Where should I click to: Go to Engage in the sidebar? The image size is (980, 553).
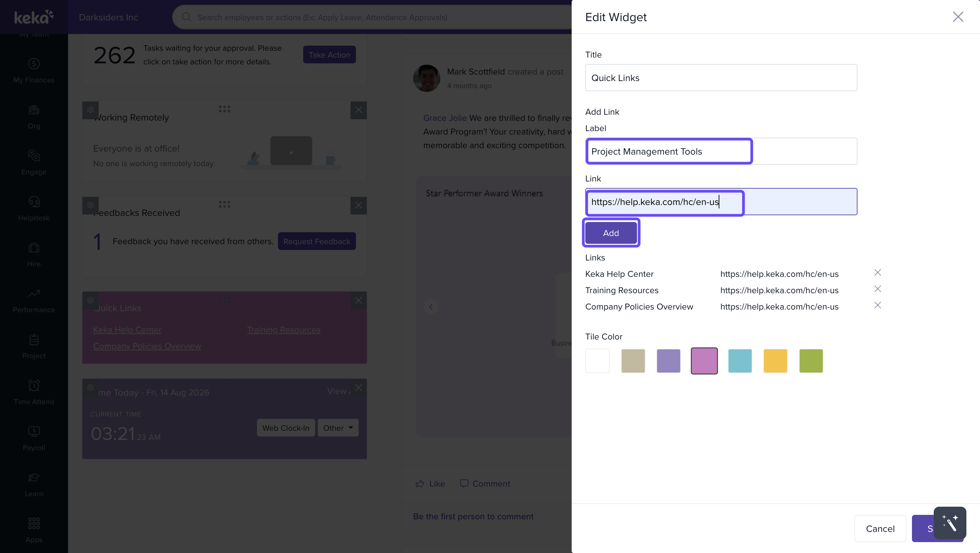pos(34,163)
